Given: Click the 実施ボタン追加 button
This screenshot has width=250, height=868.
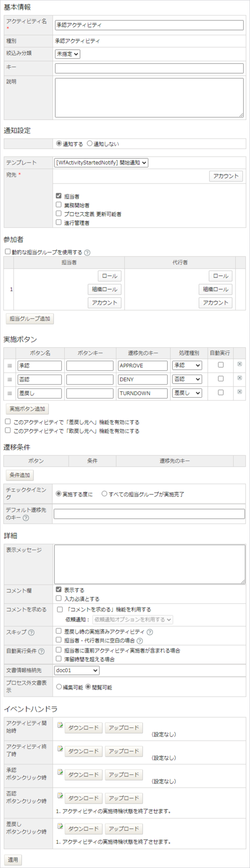Looking at the screenshot, I should 27,409.
